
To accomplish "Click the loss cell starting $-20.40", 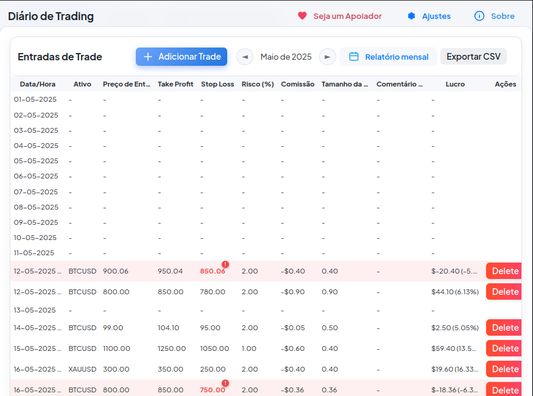I will tap(454, 271).
